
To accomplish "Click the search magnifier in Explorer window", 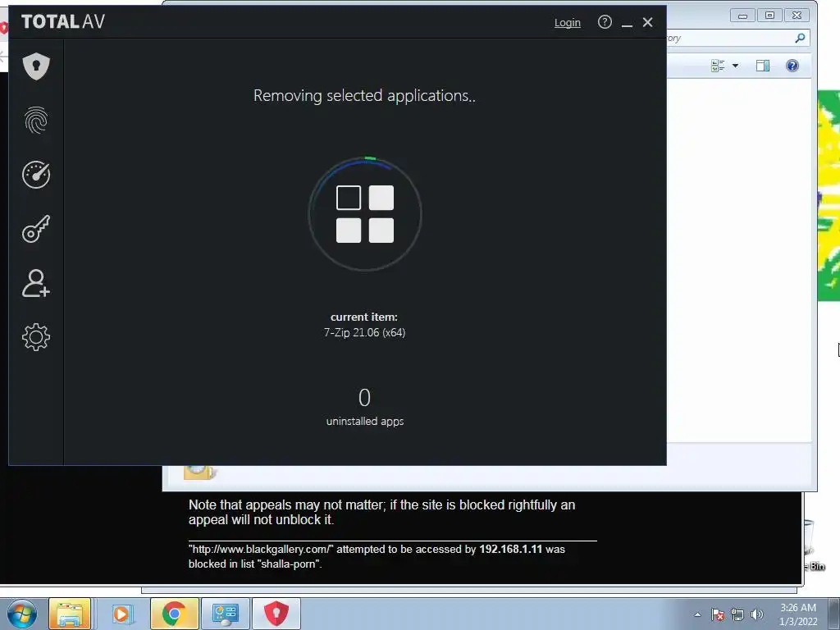I will (x=800, y=38).
